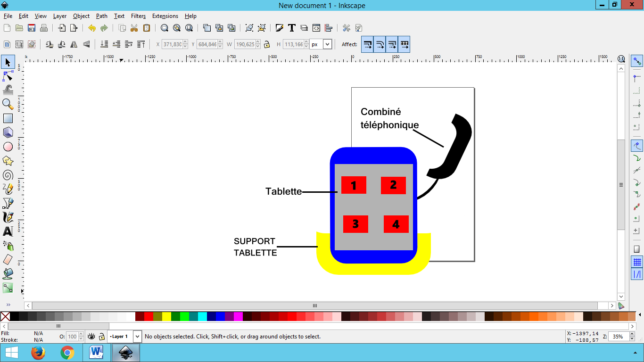Expand the Layer 1 dropdown
The height and width of the screenshot is (362, 644).
coord(137,337)
